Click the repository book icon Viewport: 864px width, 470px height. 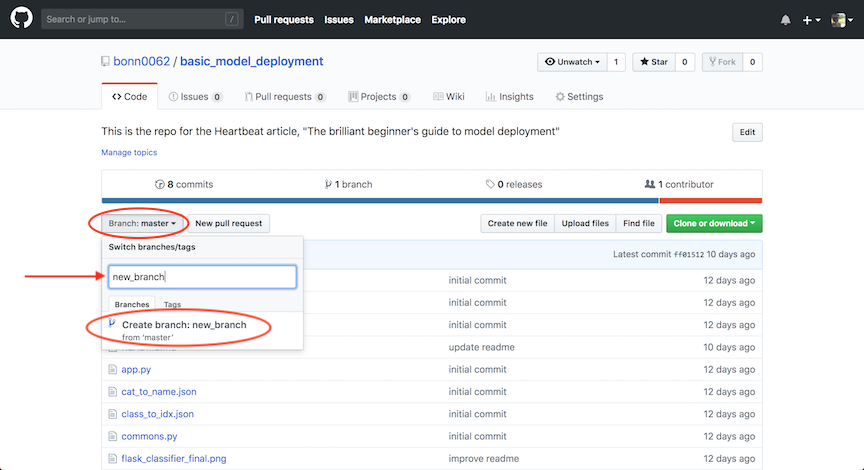click(x=106, y=62)
